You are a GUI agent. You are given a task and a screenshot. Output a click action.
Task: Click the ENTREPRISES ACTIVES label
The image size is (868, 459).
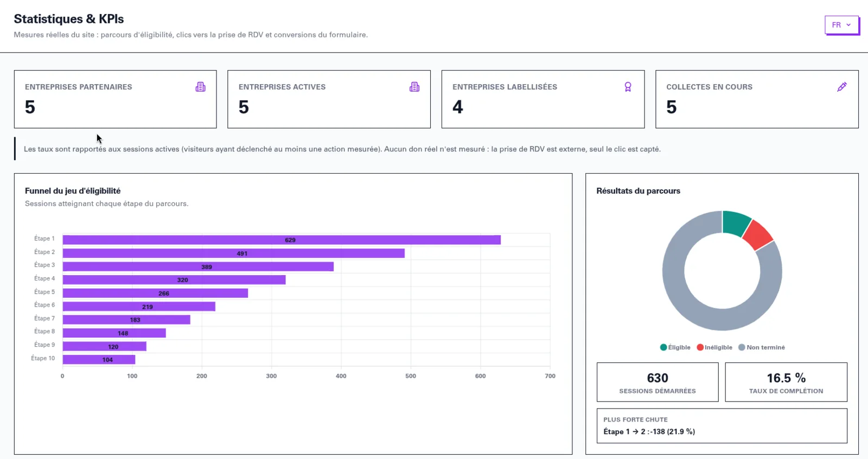pos(282,87)
